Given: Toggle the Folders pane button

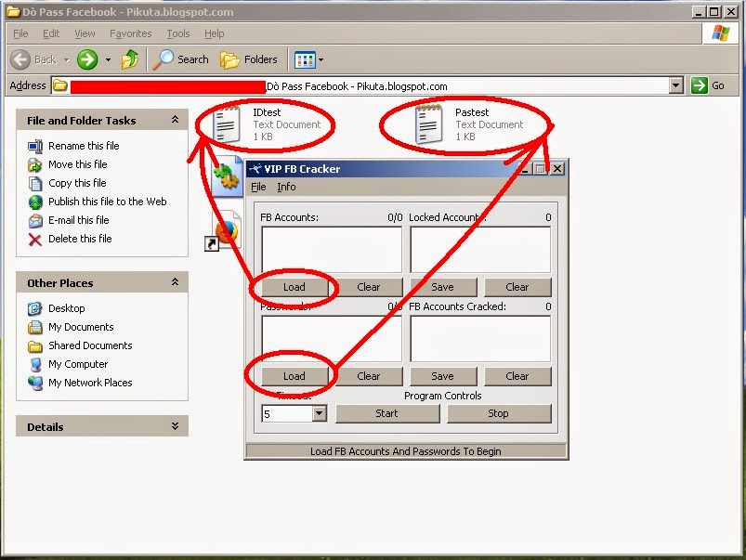Looking at the screenshot, I should (249, 59).
